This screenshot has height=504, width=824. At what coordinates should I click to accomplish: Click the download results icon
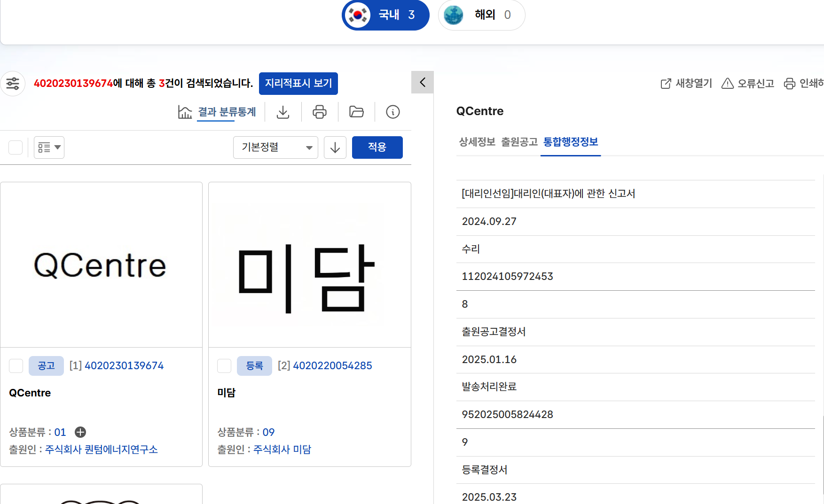(283, 112)
